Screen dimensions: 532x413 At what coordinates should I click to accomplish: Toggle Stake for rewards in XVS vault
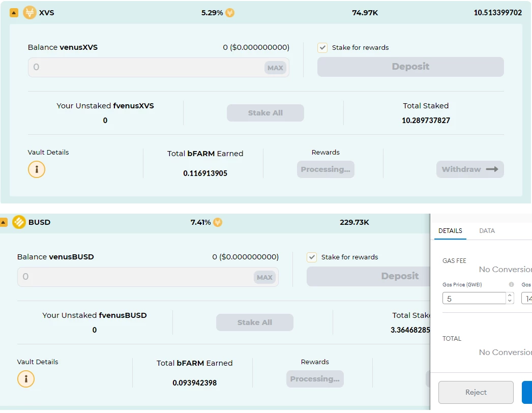[322, 47]
